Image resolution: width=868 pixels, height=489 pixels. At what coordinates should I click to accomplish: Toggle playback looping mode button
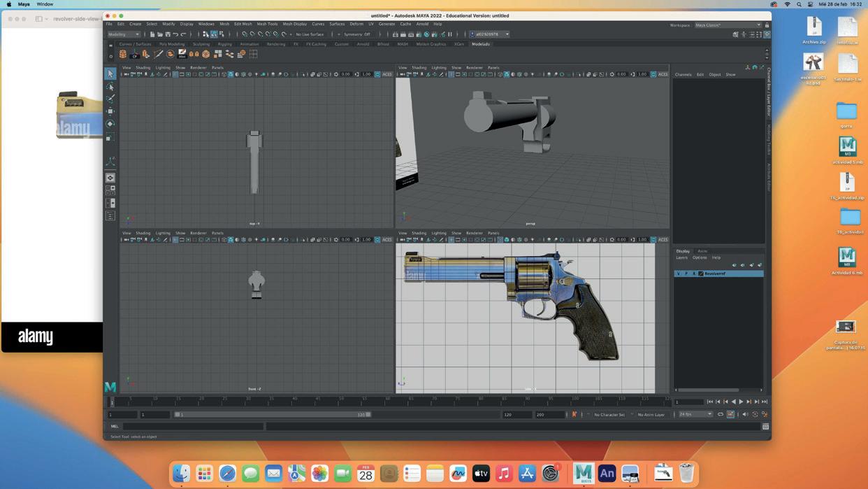point(721,414)
